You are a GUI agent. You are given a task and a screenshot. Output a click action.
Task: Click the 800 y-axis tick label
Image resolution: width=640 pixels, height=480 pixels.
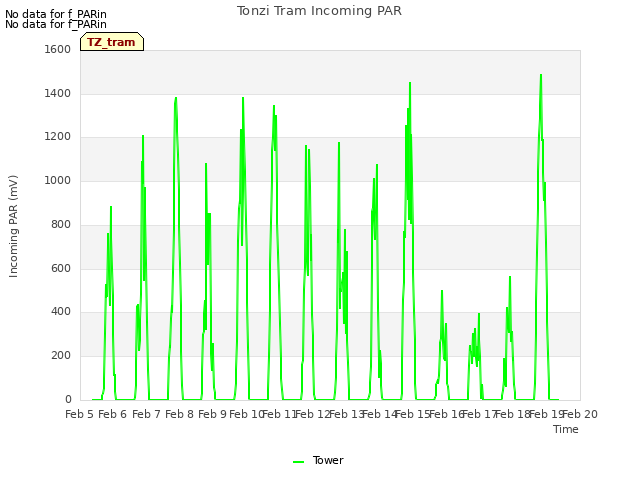(x=61, y=224)
